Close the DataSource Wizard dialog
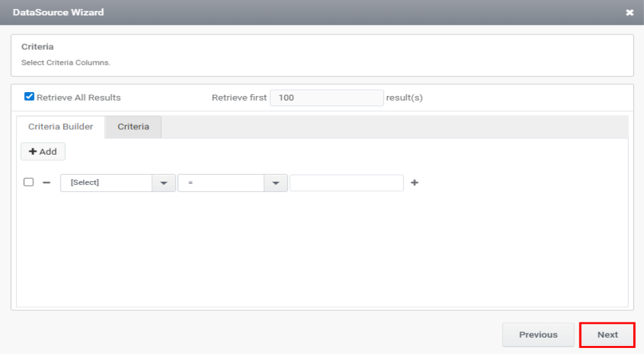The height and width of the screenshot is (355, 644). [x=629, y=13]
